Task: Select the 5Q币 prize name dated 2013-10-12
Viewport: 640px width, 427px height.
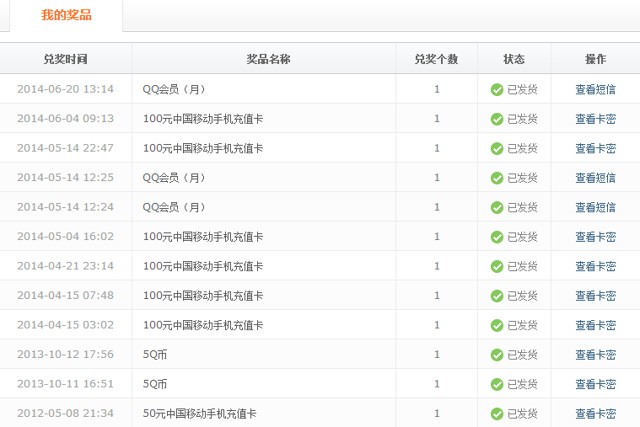Action: click(155, 355)
